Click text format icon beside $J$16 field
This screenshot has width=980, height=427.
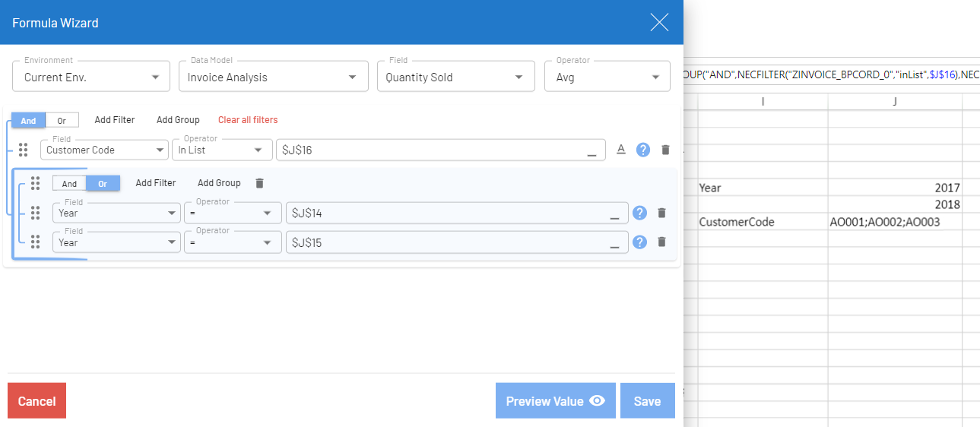(620, 150)
